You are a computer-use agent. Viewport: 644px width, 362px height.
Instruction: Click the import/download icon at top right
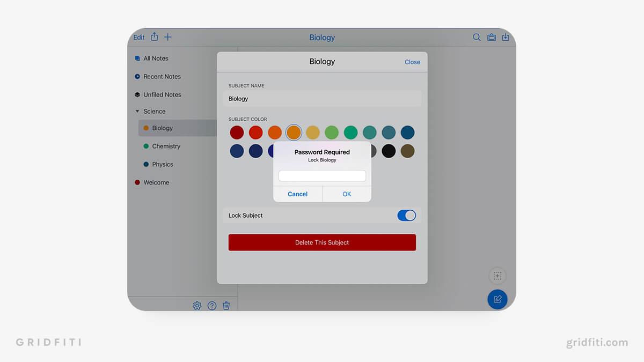pos(506,37)
